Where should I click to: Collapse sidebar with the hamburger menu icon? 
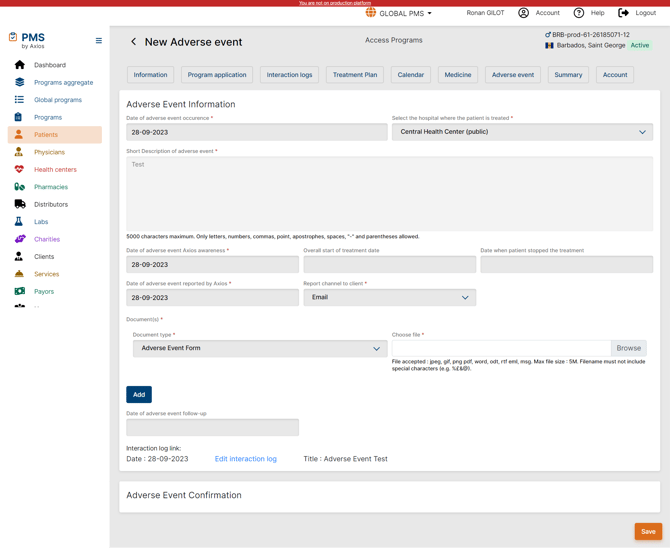coord(98,41)
